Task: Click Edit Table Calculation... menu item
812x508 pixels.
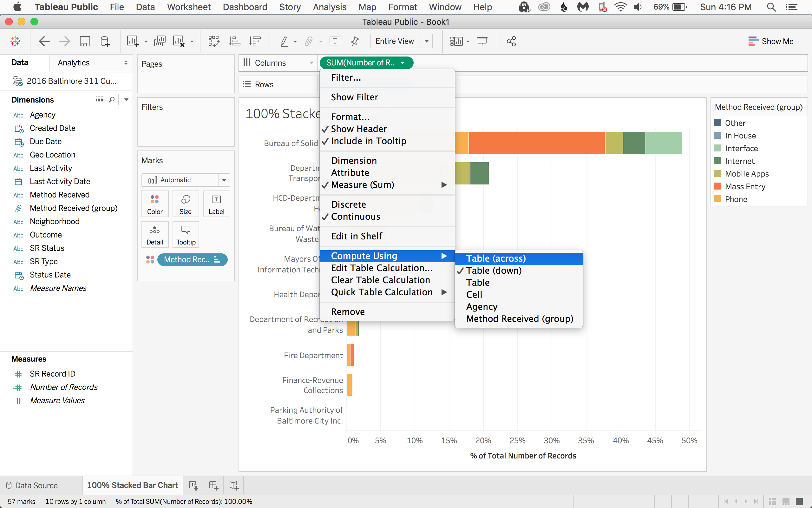Action: click(x=387, y=268)
